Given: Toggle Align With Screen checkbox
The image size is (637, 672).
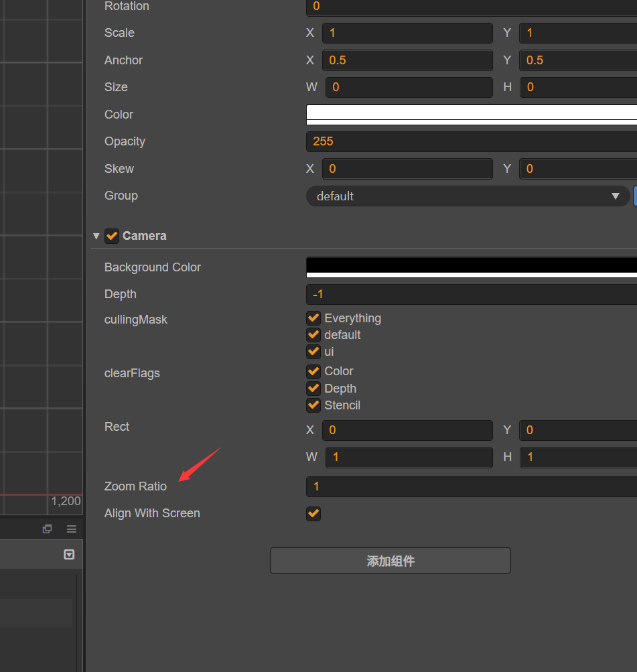Looking at the screenshot, I should click(x=313, y=513).
